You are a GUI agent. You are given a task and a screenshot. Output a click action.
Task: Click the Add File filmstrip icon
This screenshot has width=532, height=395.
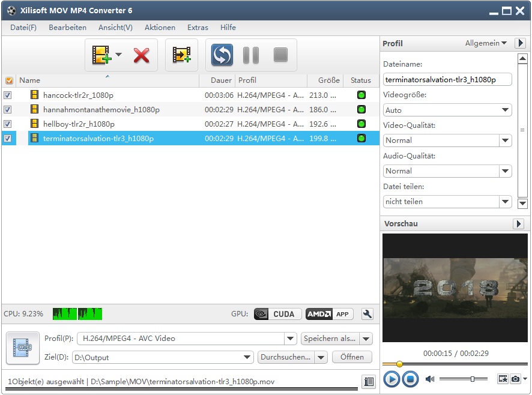(101, 55)
